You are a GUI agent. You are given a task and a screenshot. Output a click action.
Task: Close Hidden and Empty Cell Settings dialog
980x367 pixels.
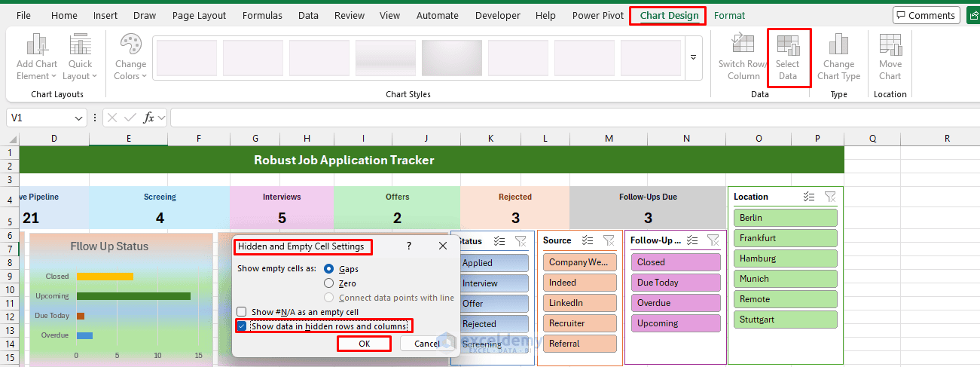(443, 246)
